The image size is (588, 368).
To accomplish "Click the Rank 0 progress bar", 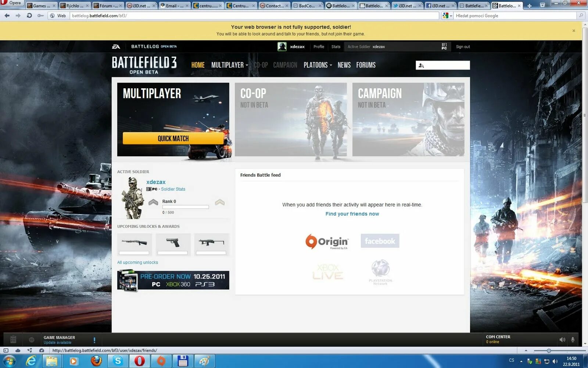I will coord(186,207).
